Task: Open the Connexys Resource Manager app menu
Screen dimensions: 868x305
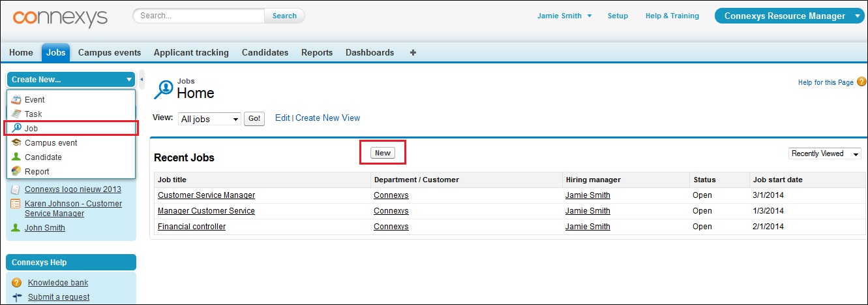Action: click(790, 16)
